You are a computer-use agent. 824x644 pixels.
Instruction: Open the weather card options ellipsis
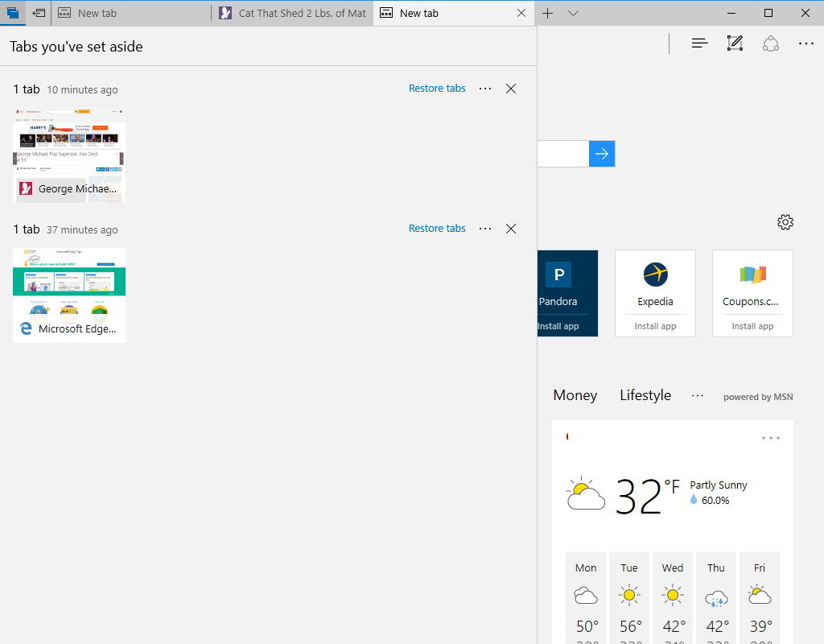pos(770,437)
